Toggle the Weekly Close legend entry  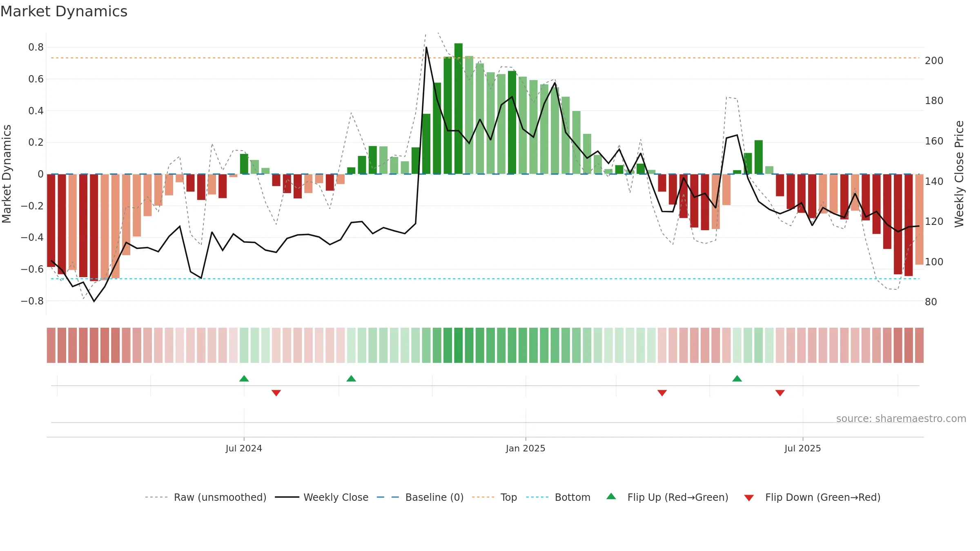coord(322,497)
